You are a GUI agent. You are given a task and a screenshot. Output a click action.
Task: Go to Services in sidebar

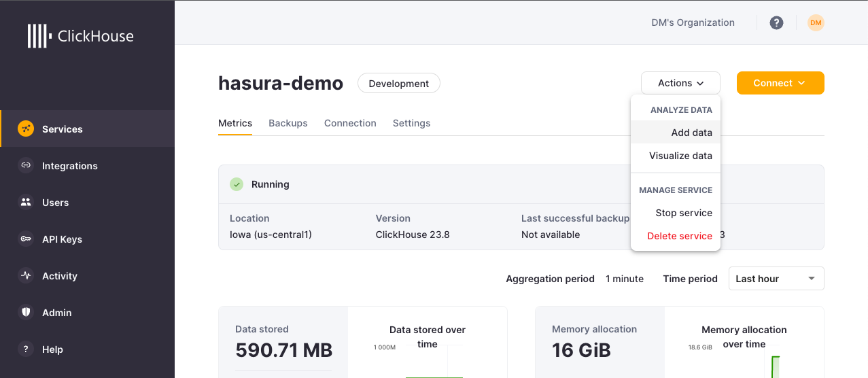[87, 128]
